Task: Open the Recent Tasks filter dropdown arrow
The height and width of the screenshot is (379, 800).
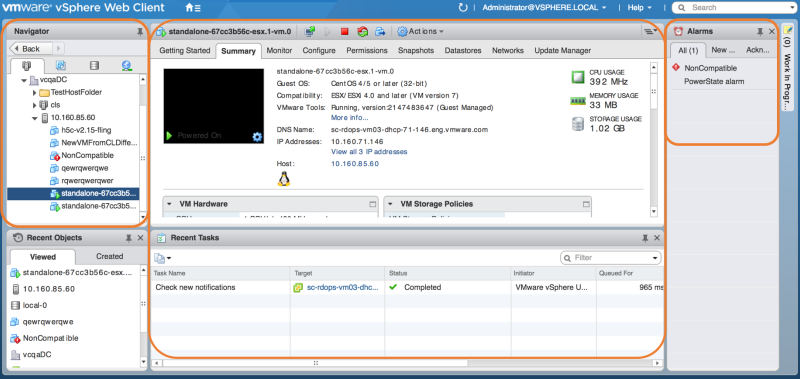Action: pos(655,258)
